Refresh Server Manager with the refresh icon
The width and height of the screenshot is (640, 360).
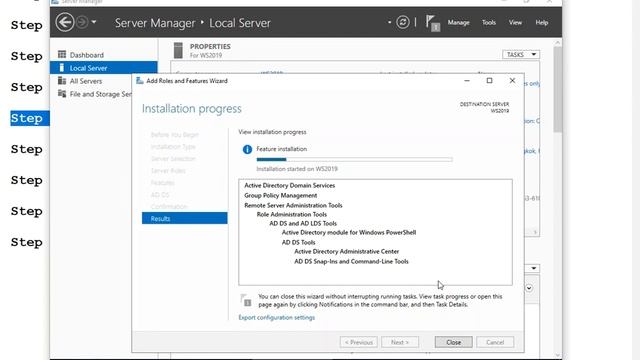click(x=402, y=22)
